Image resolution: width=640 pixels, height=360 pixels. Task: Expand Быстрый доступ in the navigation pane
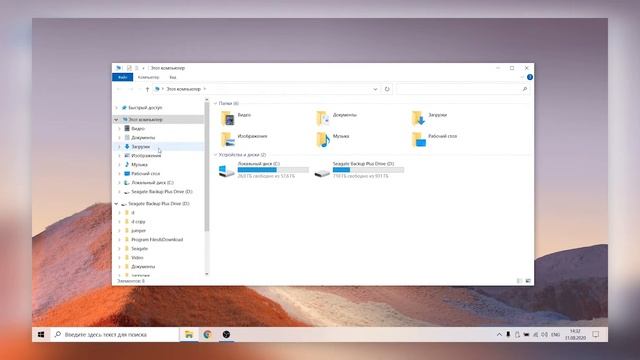117,108
